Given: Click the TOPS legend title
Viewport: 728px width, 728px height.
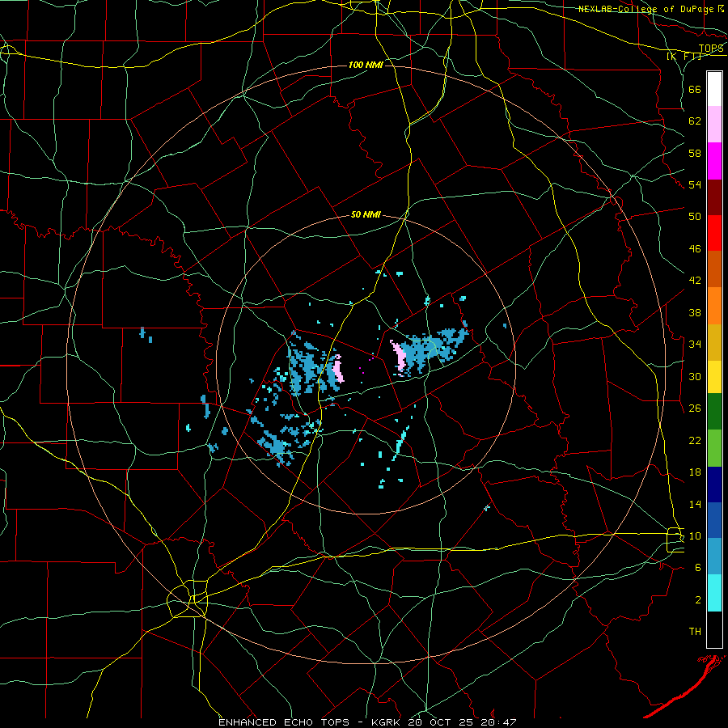Looking at the screenshot, I should coord(711,48).
